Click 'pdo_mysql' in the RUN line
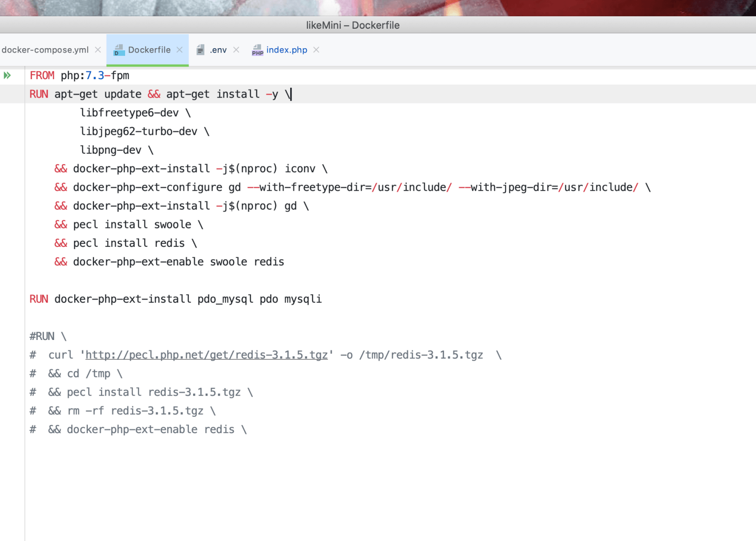The width and height of the screenshot is (756, 541). point(225,299)
